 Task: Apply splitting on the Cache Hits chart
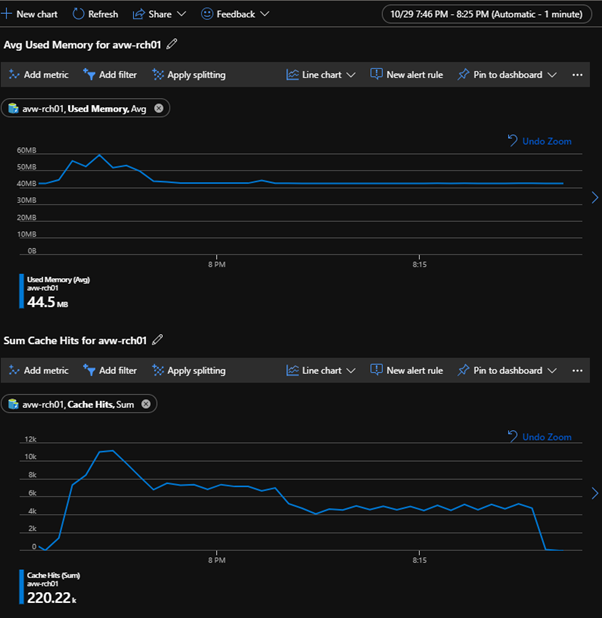click(189, 371)
